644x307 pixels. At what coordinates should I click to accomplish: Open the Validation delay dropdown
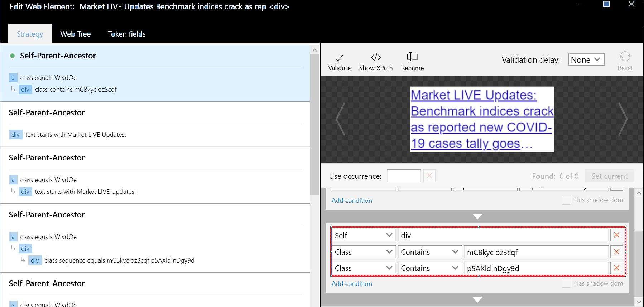pos(586,59)
